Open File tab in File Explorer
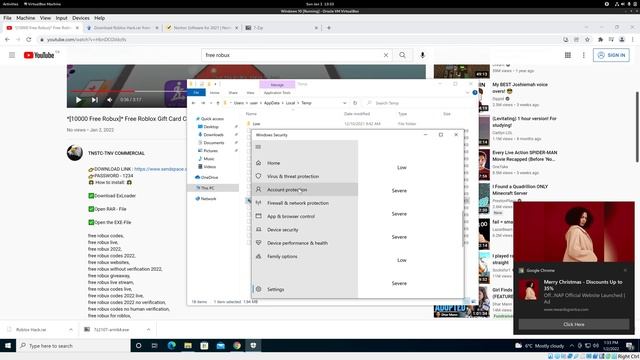 point(196,93)
